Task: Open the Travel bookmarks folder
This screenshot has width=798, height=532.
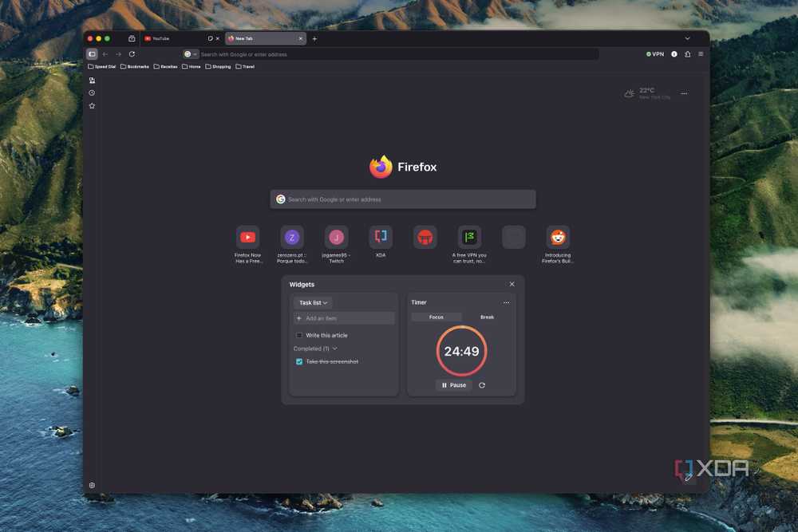Action: pos(245,67)
